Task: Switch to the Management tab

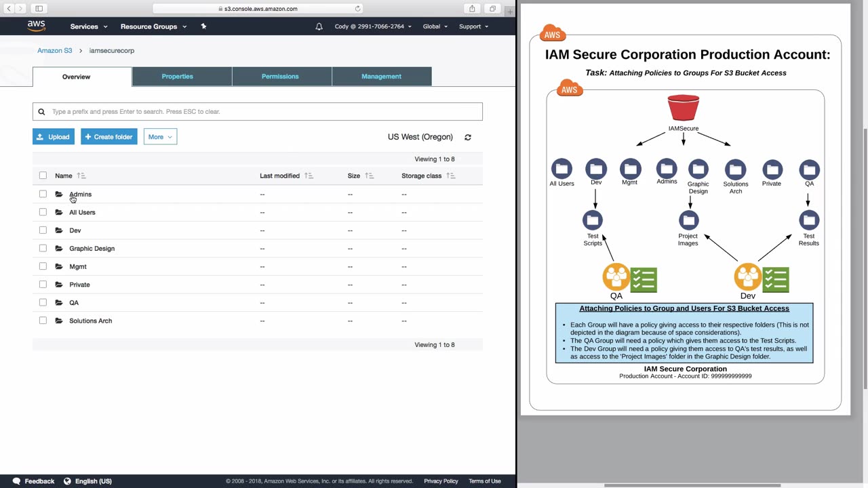Action: tap(382, 77)
